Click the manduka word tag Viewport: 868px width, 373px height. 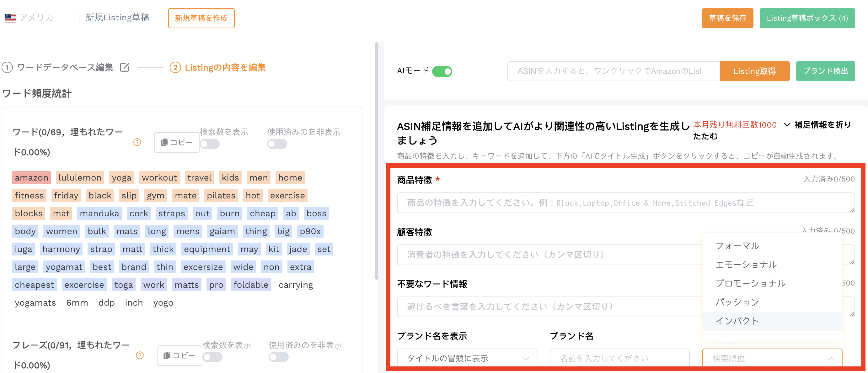point(99,213)
